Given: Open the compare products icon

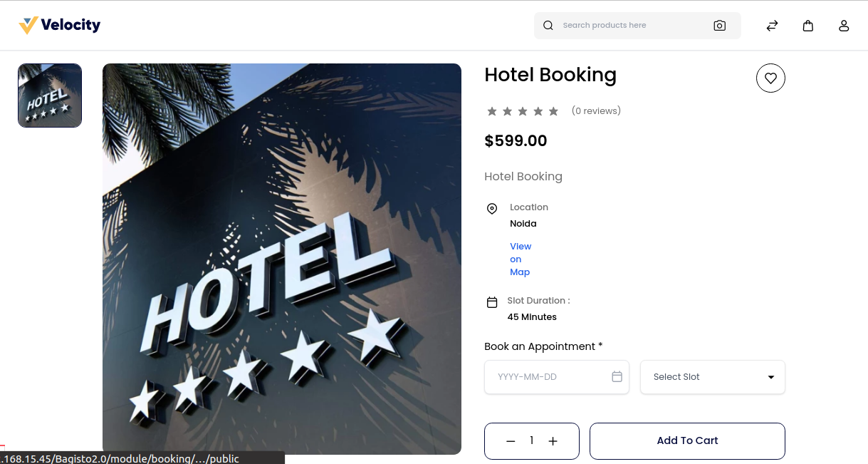Looking at the screenshot, I should coord(772,26).
